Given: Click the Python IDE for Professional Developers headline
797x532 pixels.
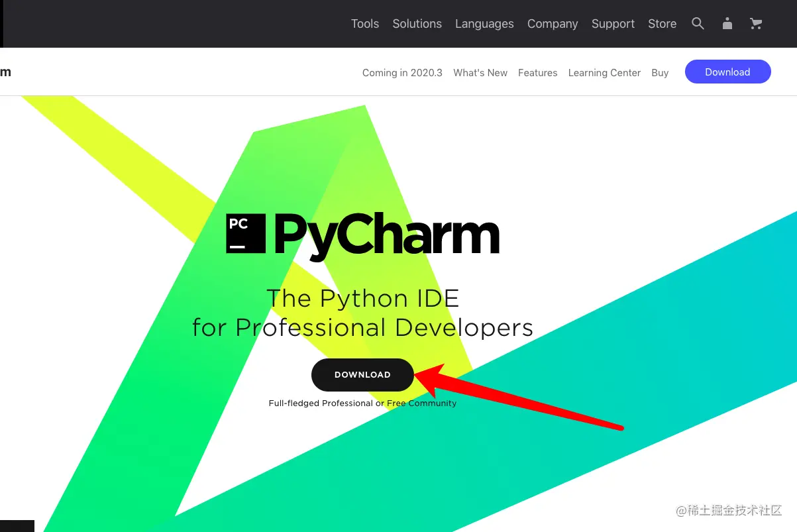Looking at the screenshot, I should click(362, 313).
